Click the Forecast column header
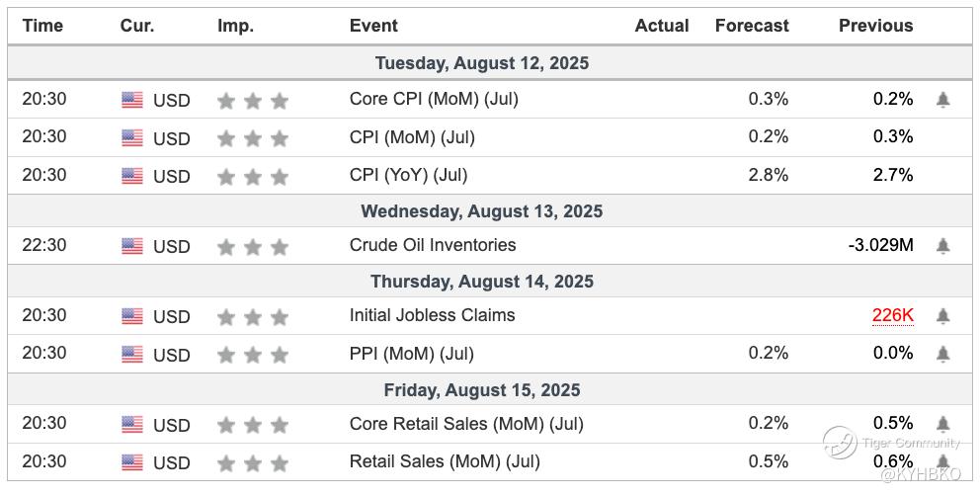The image size is (980, 496). pos(752,26)
